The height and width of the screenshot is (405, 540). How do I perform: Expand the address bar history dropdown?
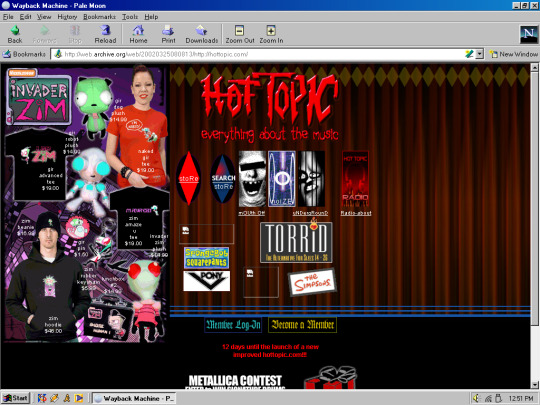[479, 54]
